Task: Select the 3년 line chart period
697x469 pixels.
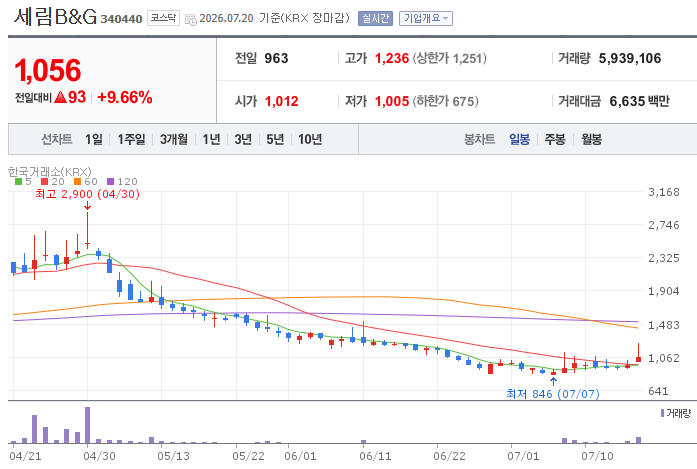Action: [x=243, y=139]
